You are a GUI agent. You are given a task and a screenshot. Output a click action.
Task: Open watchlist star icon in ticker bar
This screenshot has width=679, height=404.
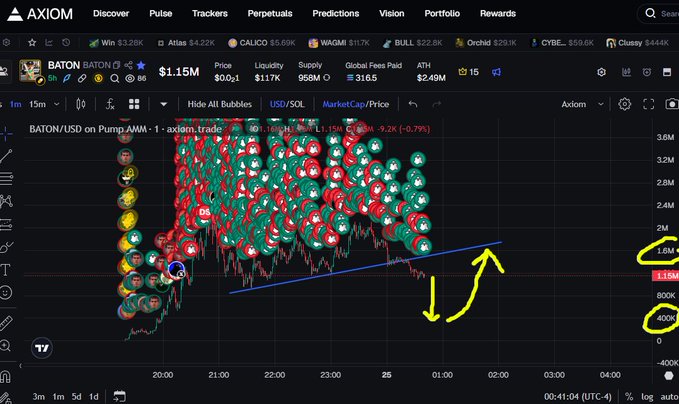click(32, 42)
